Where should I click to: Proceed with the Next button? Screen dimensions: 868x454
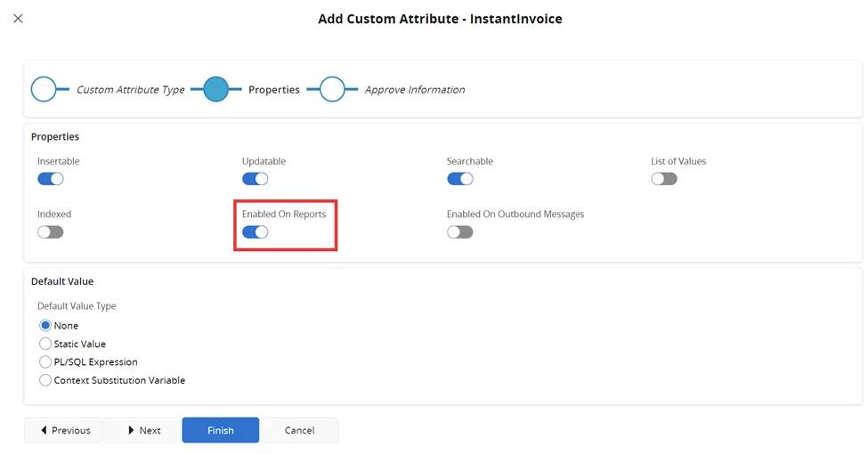point(142,430)
